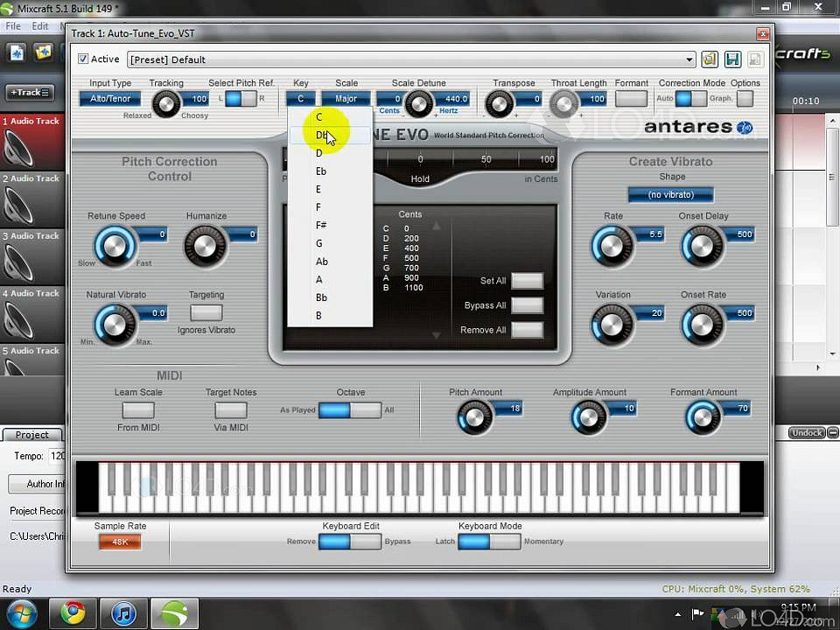Viewport: 840px width, 630px height.
Task: Toggle the Correction Mode Auto/Graph switch
Action: click(690, 99)
